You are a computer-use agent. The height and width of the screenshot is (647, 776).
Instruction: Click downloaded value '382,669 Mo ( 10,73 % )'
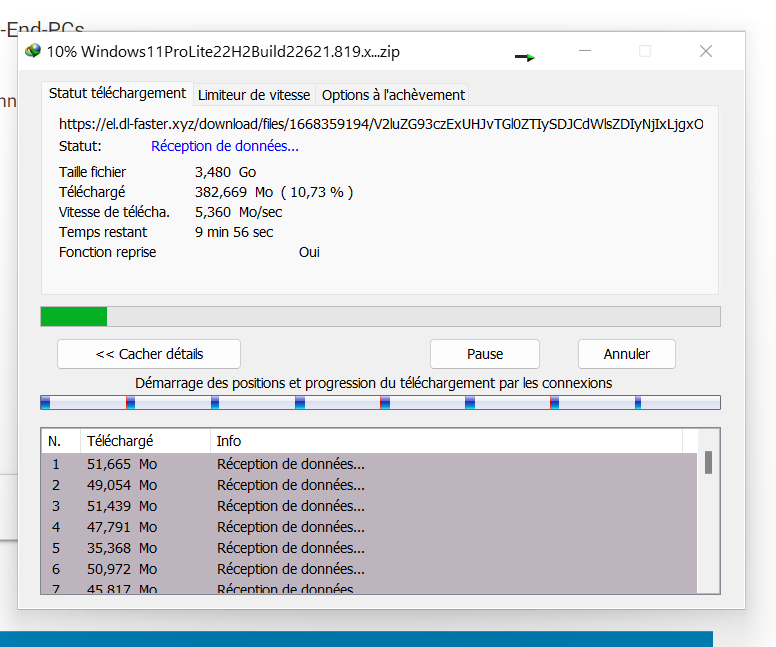(274, 192)
